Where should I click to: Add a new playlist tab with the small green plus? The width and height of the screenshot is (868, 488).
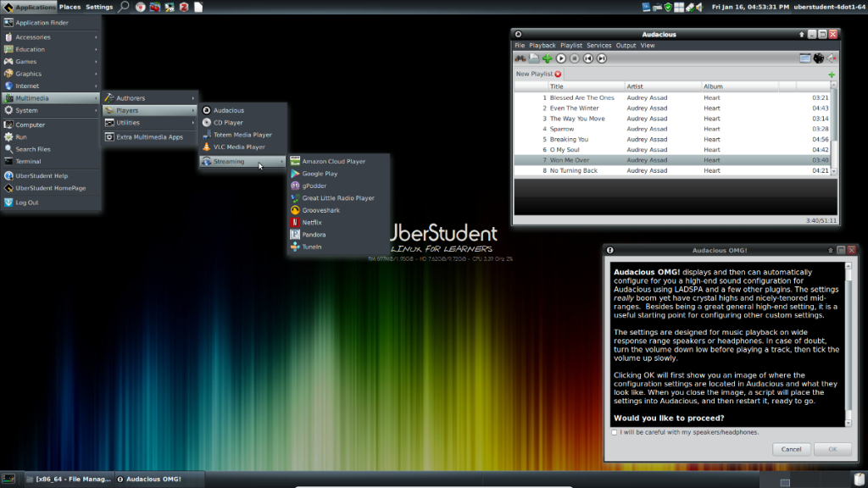[832, 75]
